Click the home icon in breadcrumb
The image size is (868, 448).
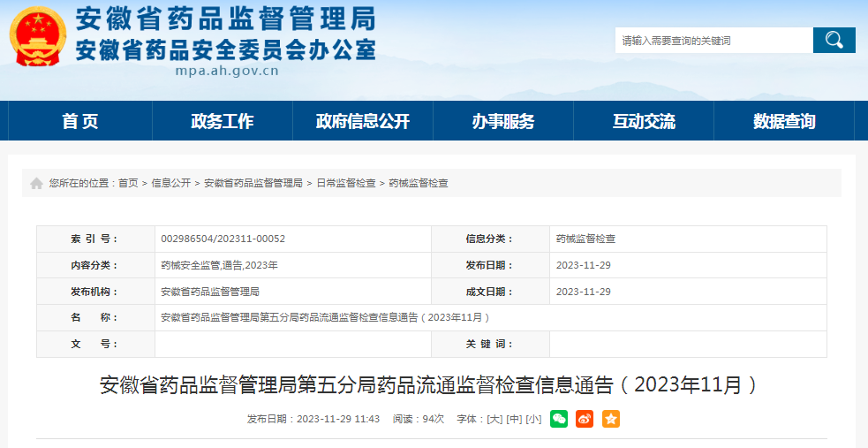coord(36,184)
